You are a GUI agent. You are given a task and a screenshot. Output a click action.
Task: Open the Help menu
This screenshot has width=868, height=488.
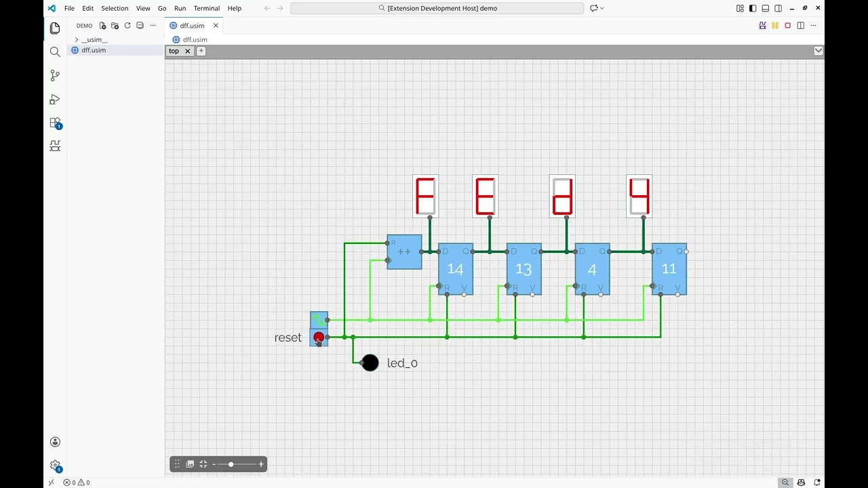pyautogui.click(x=235, y=8)
